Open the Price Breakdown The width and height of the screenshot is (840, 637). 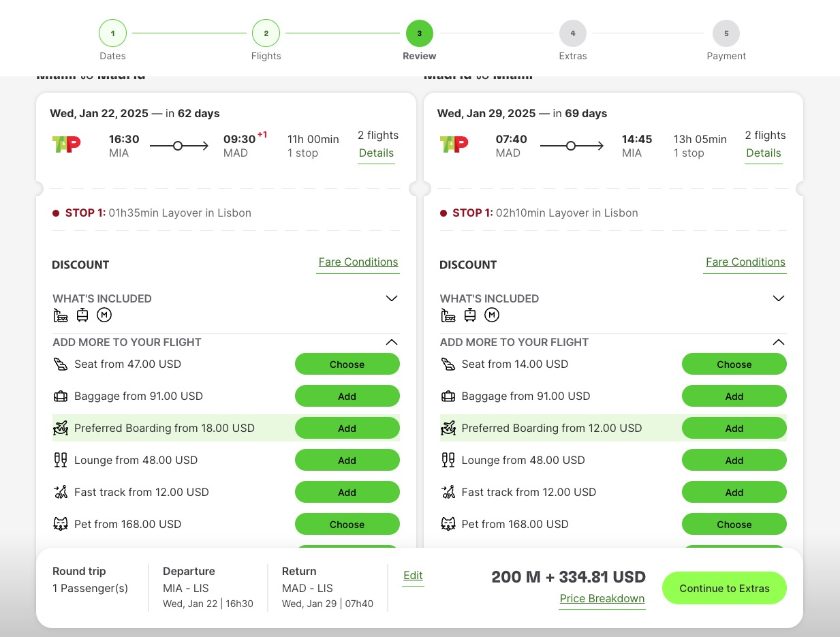click(602, 598)
